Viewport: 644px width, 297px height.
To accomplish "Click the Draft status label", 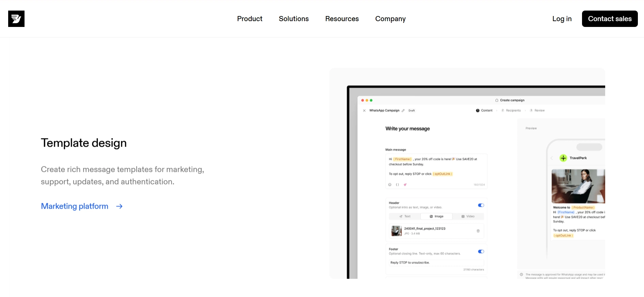I will click(x=412, y=110).
